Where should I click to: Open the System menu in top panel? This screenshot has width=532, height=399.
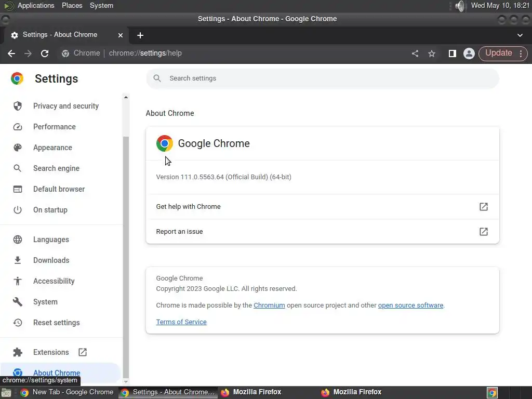[x=101, y=5]
